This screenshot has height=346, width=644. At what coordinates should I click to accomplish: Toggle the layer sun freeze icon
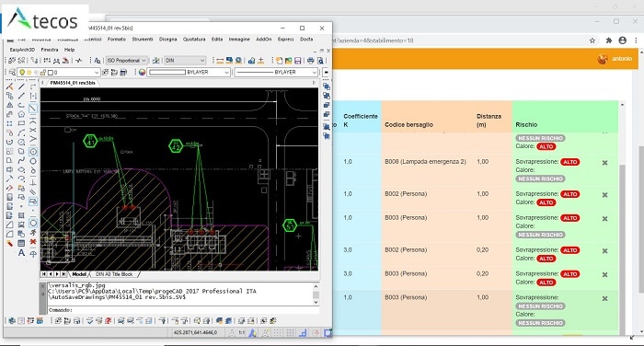coord(29,73)
